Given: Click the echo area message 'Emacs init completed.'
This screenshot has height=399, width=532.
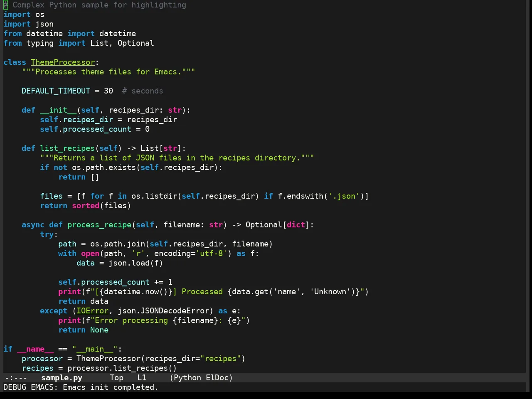Looking at the screenshot, I should [111, 387].
